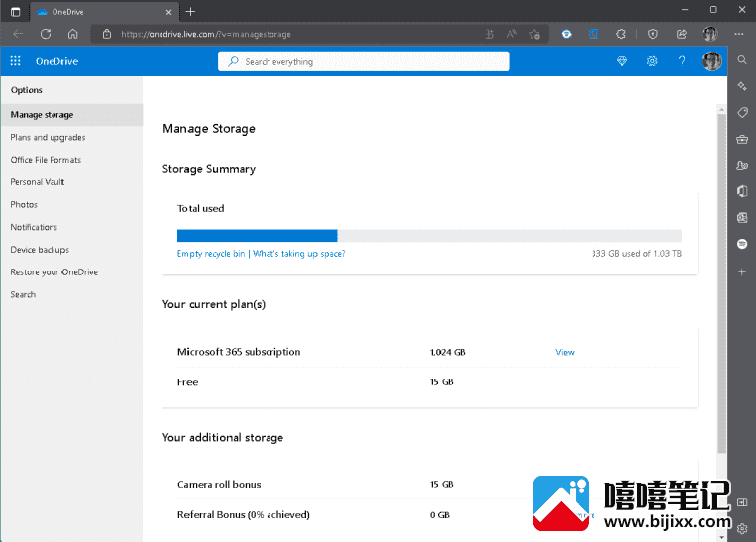The height and width of the screenshot is (542, 756).
Task: Click the Total used storage progress bar
Action: click(x=429, y=235)
